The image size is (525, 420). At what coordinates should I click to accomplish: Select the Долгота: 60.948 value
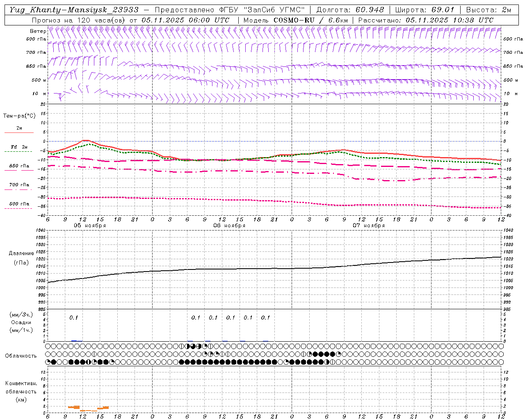point(350,10)
